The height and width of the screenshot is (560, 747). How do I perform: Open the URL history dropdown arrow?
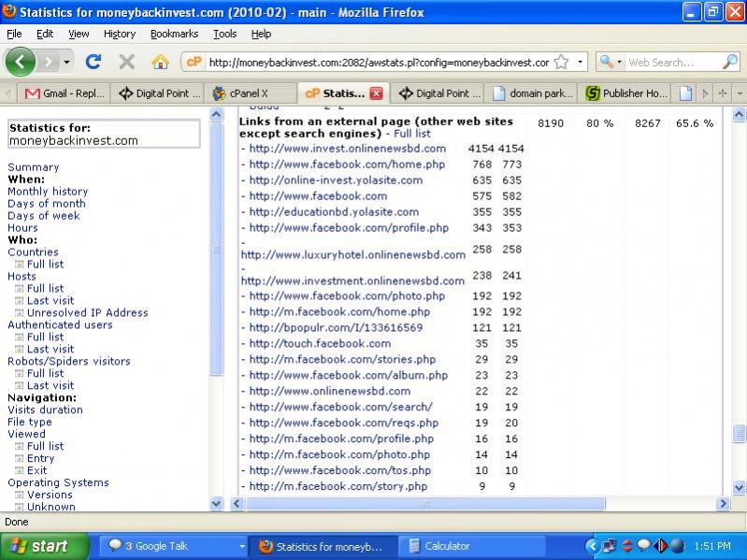pos(580,62)
